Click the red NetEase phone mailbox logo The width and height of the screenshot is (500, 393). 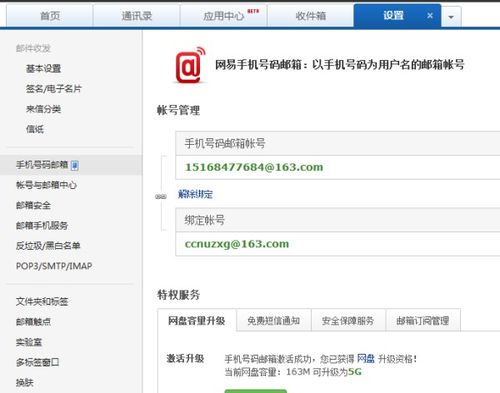click(x=190, y=65)
